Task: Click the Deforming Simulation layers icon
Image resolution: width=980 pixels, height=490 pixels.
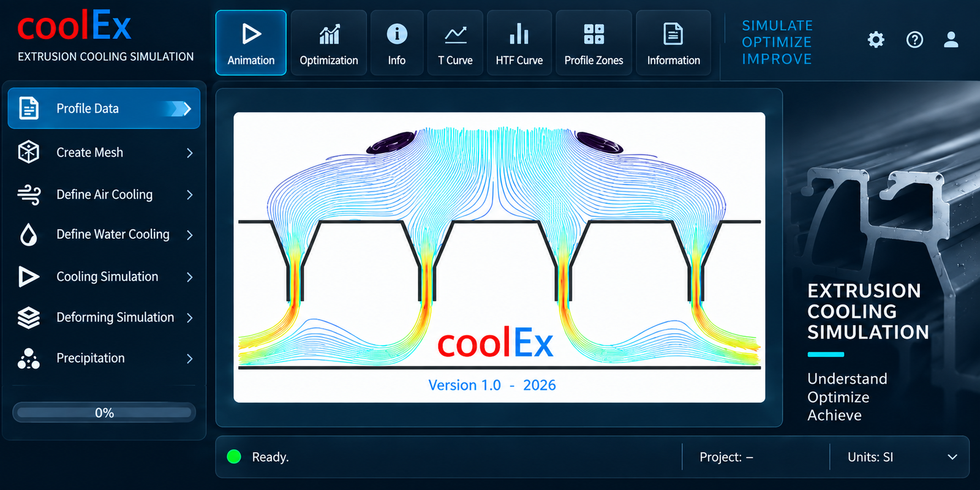Action: click(29, 317)
